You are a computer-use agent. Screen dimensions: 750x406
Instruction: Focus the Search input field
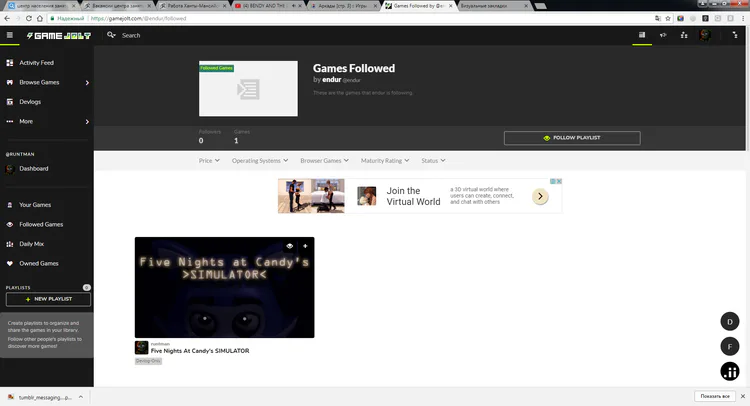131,35
